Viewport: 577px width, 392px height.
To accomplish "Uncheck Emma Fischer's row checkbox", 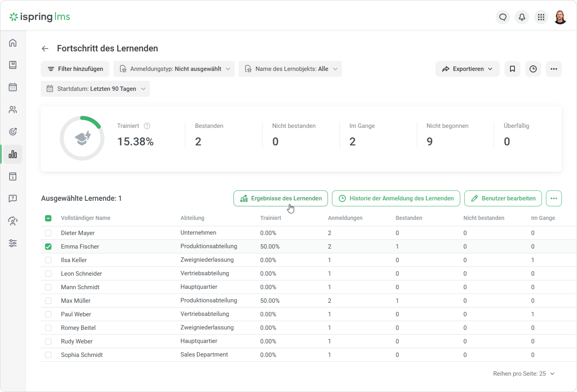I will pos(48,246).
